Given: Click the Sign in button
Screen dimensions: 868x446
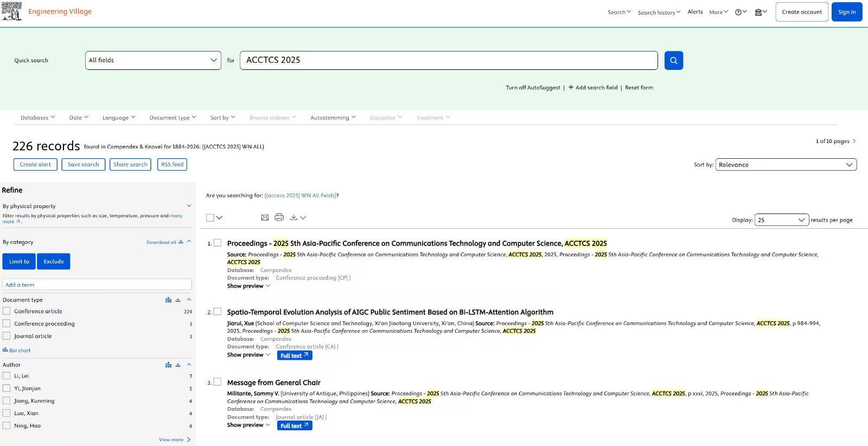Looking at the screenshot, I should coord(846,12).
